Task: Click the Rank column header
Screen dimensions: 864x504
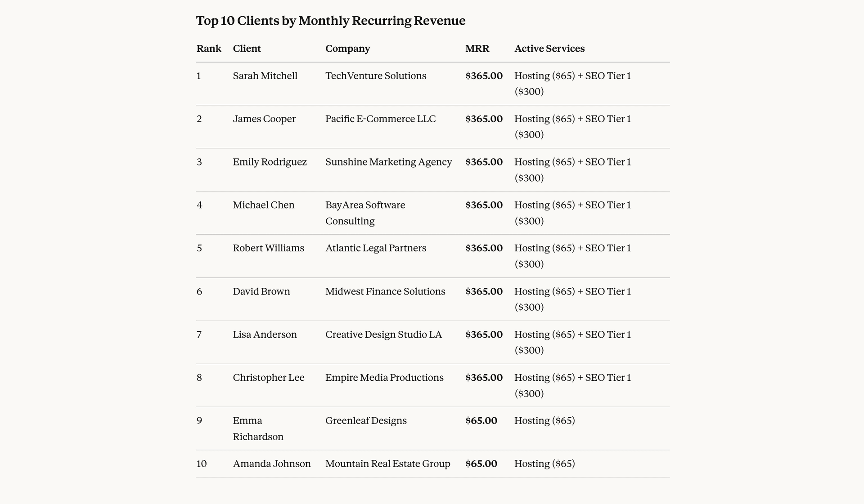Action: [209, 49]
